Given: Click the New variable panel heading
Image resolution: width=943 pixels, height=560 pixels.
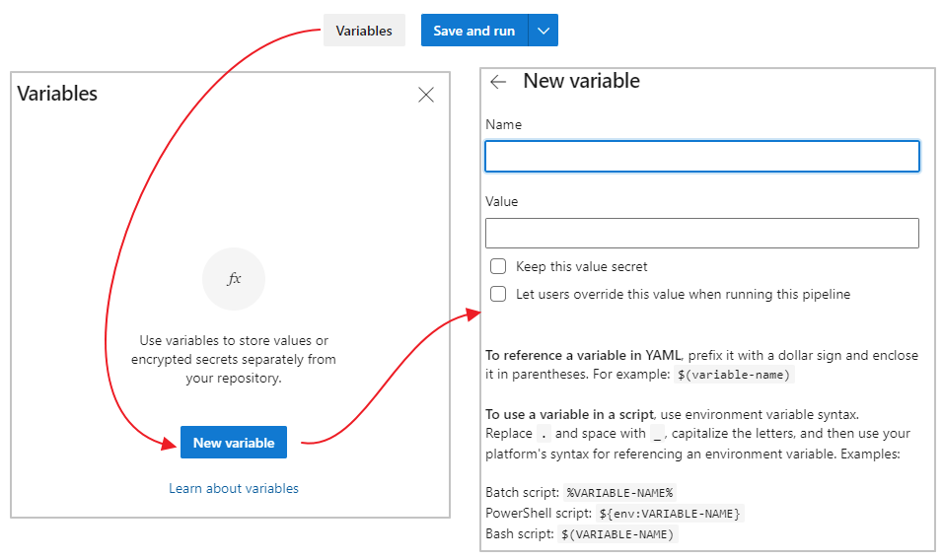Looking at the screenshot, I should [x=581, y=81].
